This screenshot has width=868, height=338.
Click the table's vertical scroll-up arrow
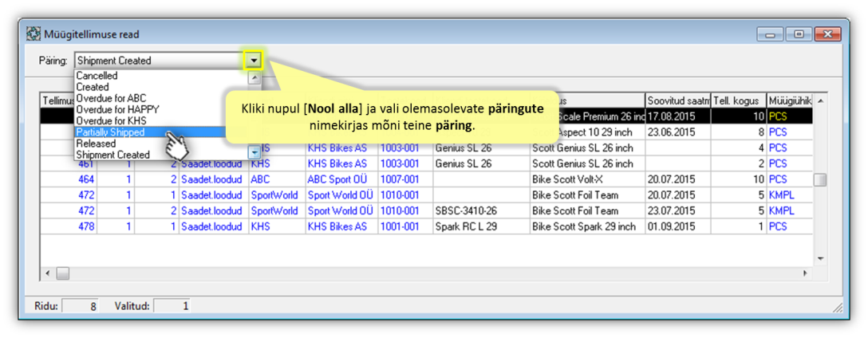point(820,100)
